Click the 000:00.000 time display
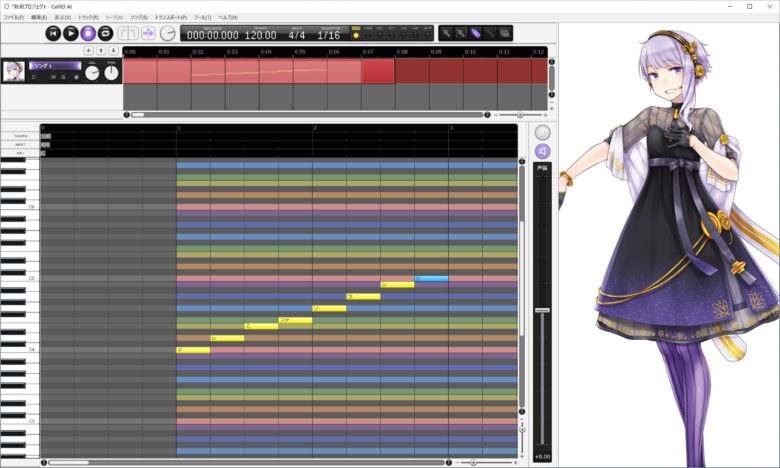This screenshot has width=780, height=468. click(x=212, y=35)
